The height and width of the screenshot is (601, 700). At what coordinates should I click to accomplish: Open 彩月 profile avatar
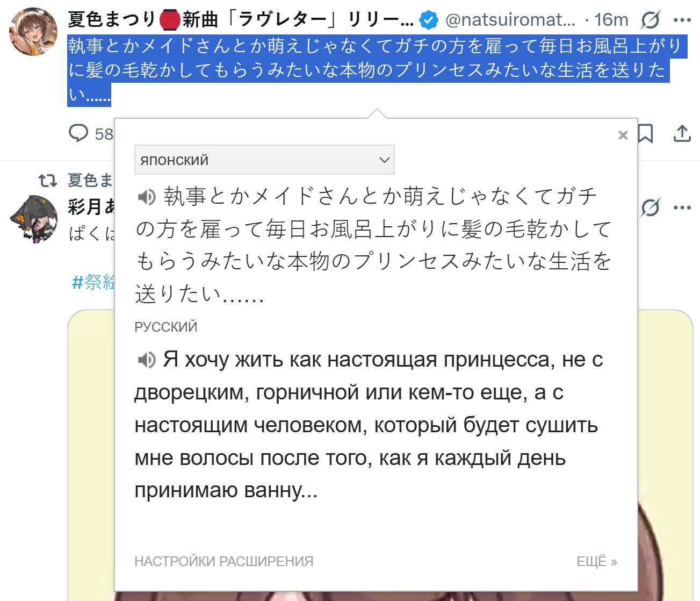click(x=33, y=218)
